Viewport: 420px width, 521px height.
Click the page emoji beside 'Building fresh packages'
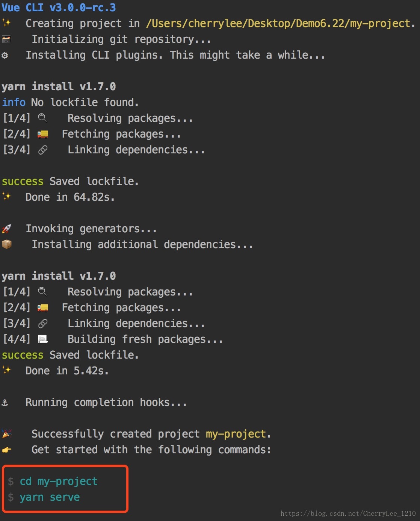[x=43, y=339]
